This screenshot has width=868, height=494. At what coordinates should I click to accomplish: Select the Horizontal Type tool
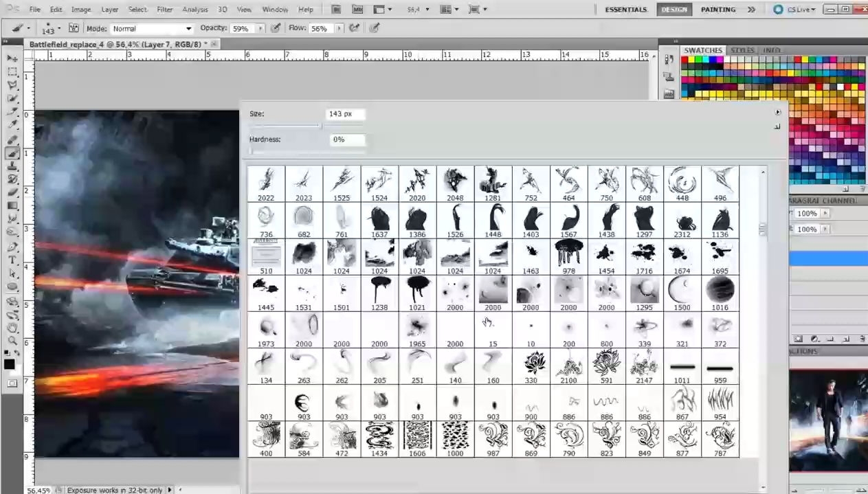point(12,260)
